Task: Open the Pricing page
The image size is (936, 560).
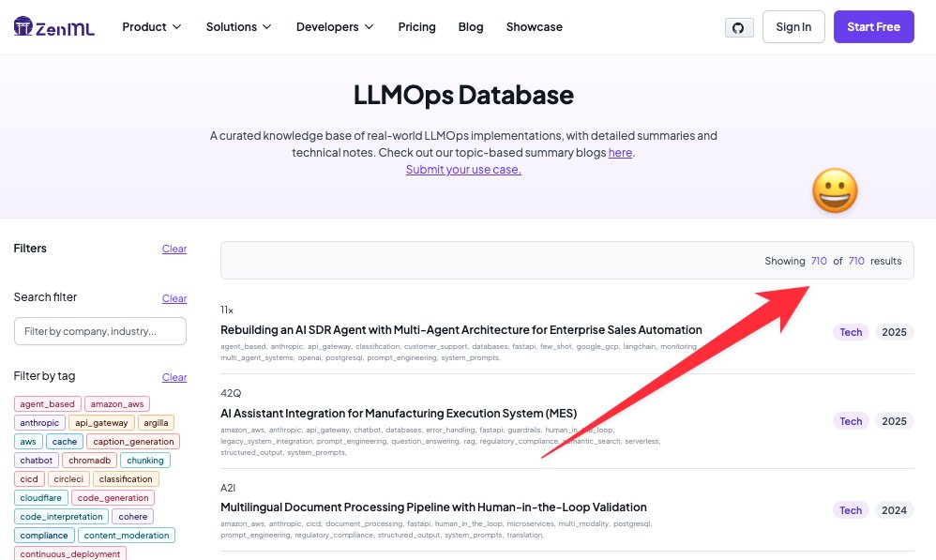Action: (416, 27)
